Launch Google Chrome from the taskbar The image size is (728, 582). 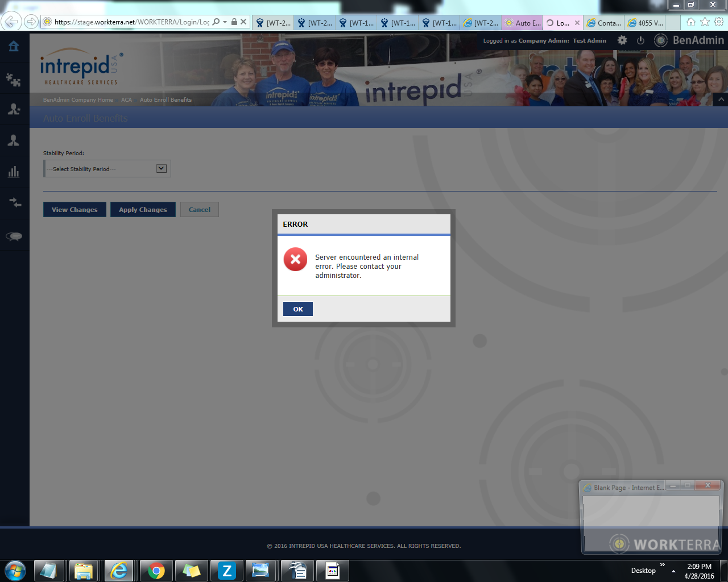click(x=156, y=571)
